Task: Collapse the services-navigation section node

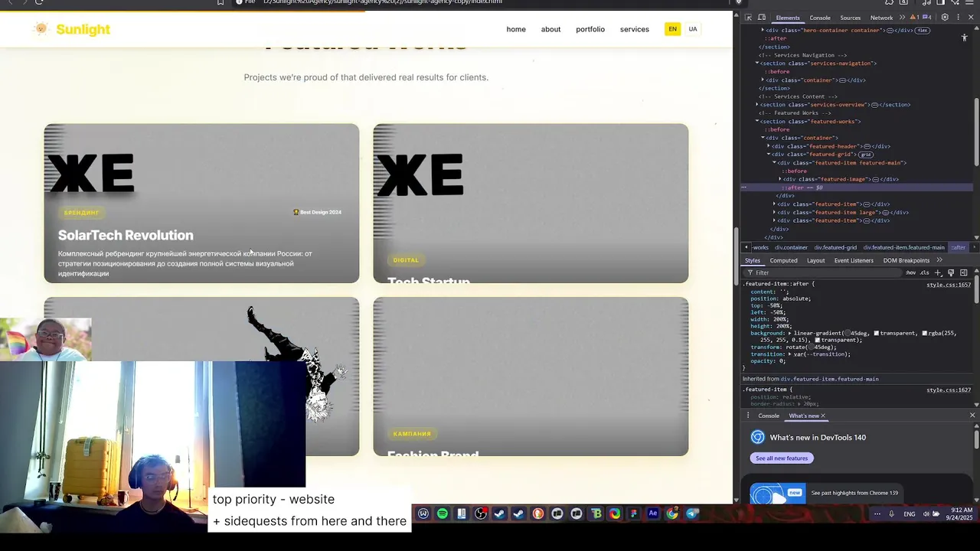Action: click(x=757, y=64)
